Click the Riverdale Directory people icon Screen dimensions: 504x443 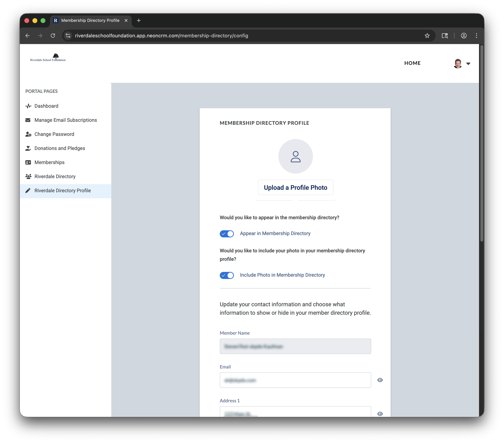pyautogui.click(x=28, y=177)
